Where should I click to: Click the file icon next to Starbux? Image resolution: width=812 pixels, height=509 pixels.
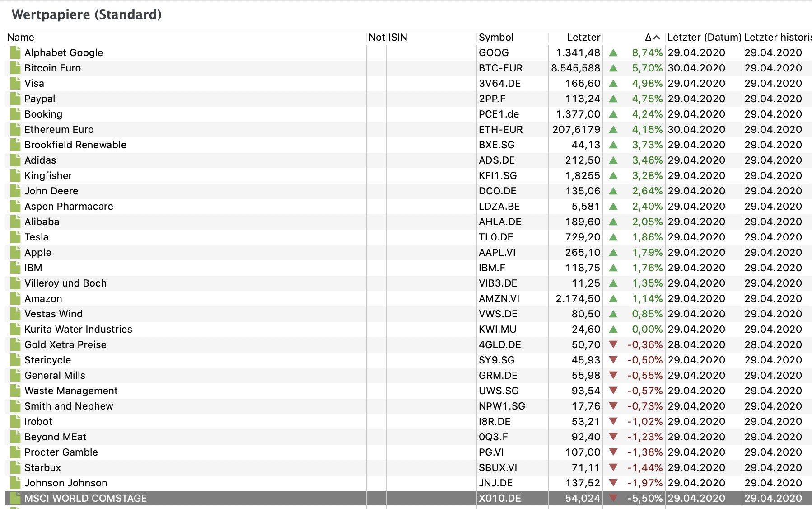tap(15, 467)
